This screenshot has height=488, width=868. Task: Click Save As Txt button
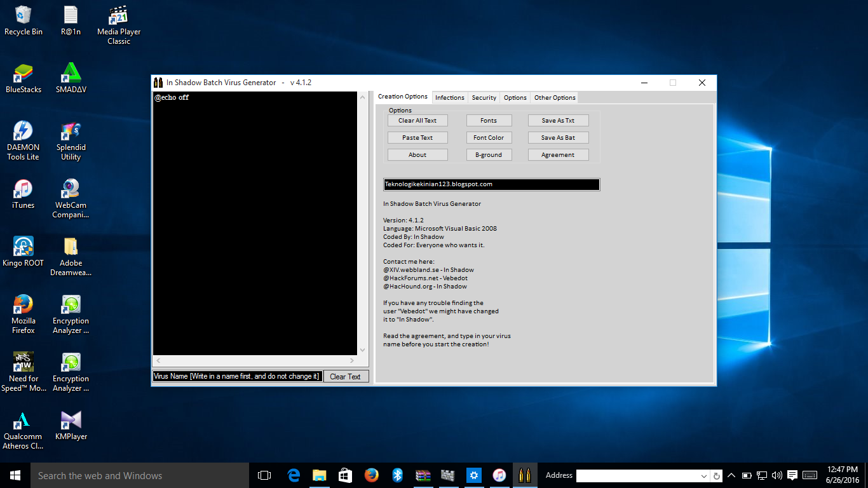pos(558,120)
